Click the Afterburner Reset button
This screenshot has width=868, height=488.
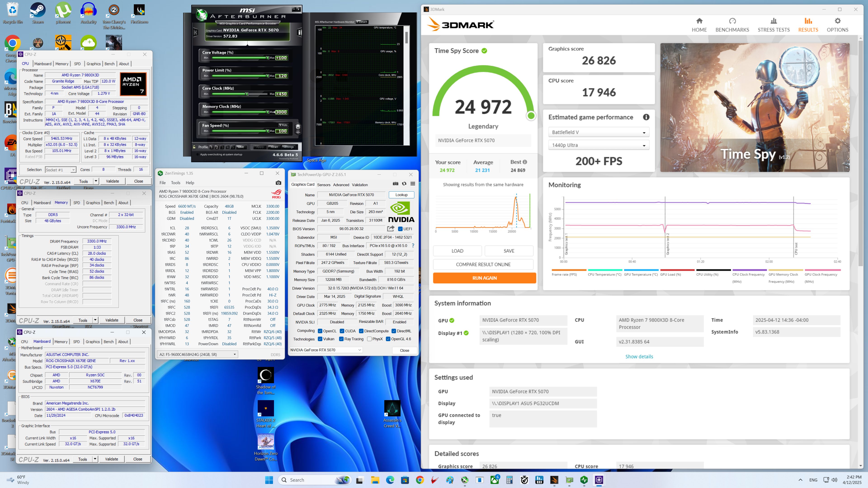point(274,147)
